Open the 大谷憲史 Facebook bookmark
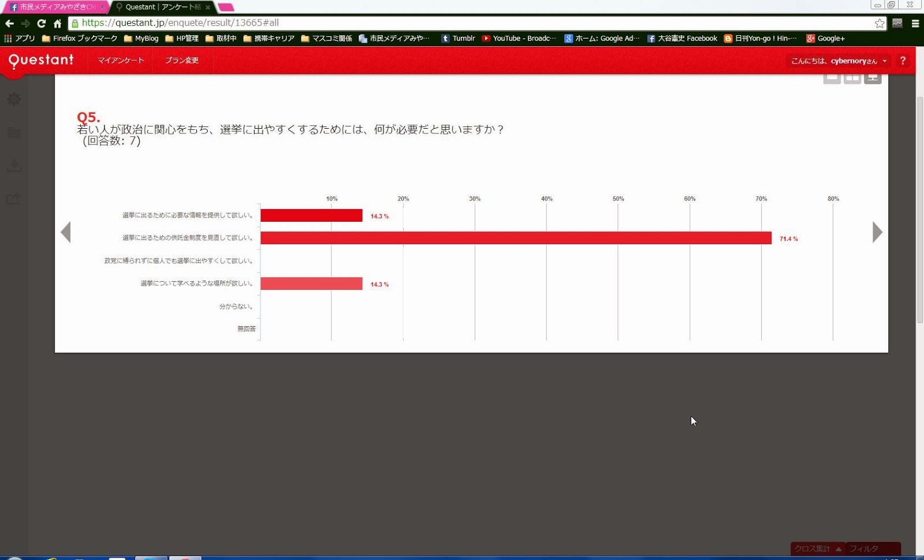Viewport: 924px width, 560px height. tap(682, 39)
